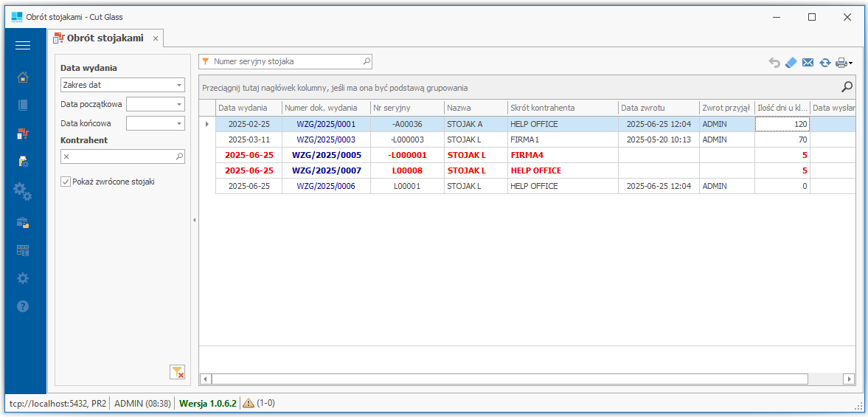868x417 pixels.
Task: Click the grey undo arrow toolbar icon
Action: coord(774,63)
